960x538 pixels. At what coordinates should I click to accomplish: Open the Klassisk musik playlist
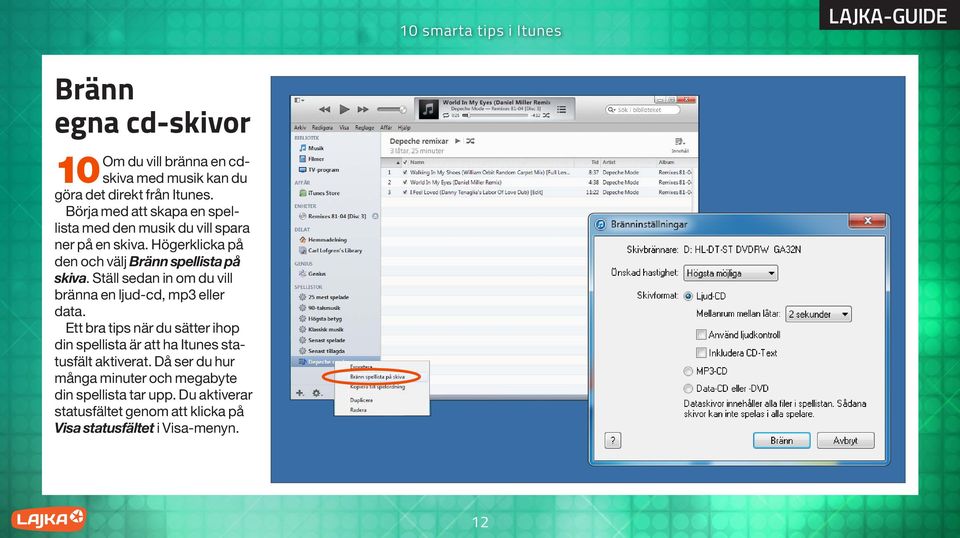321,329
